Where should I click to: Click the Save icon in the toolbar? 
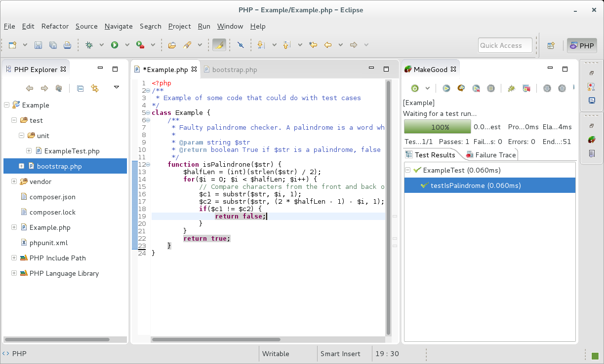coord(38,45)
